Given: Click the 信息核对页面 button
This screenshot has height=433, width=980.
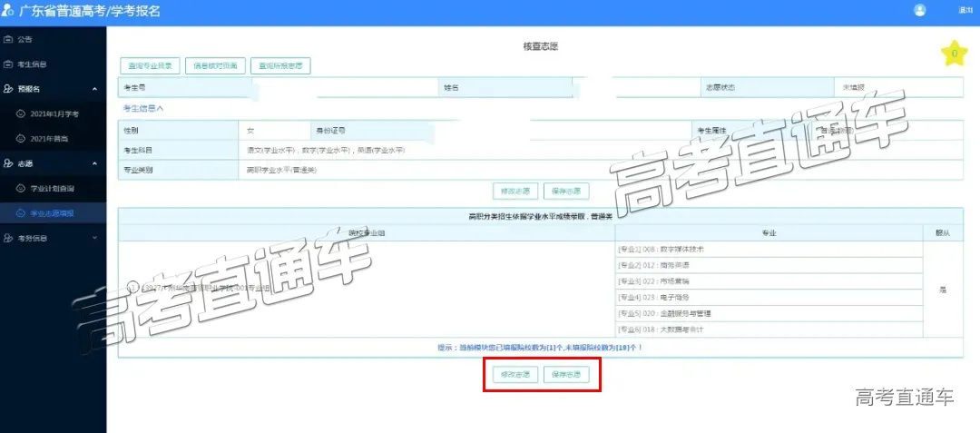Looking at the screenshot, I should [215, 65].
